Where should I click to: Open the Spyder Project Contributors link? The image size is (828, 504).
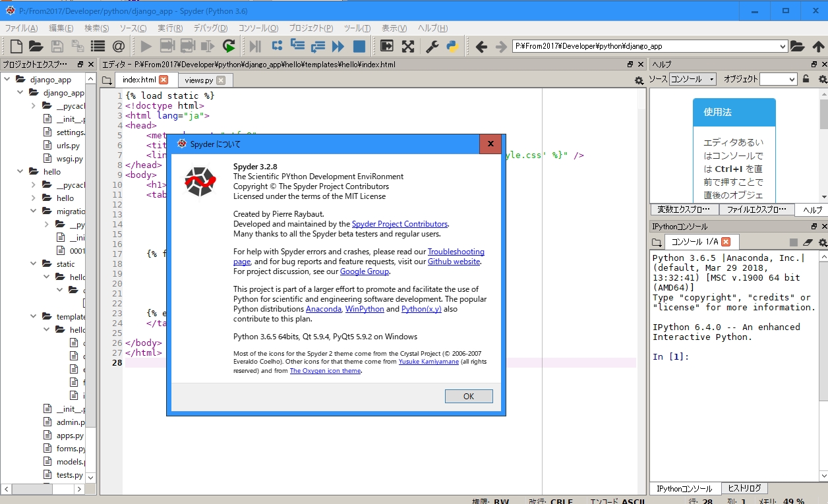tap(399, 224)
